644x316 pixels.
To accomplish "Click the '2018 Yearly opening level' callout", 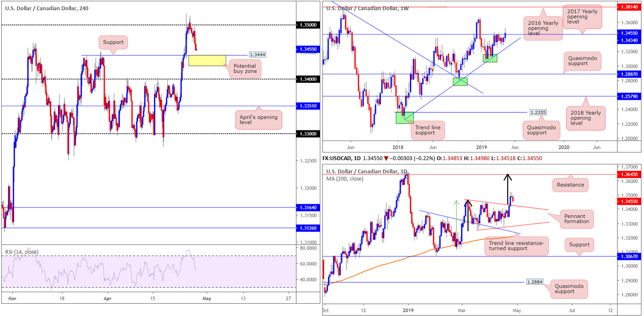I will [585, 118].
